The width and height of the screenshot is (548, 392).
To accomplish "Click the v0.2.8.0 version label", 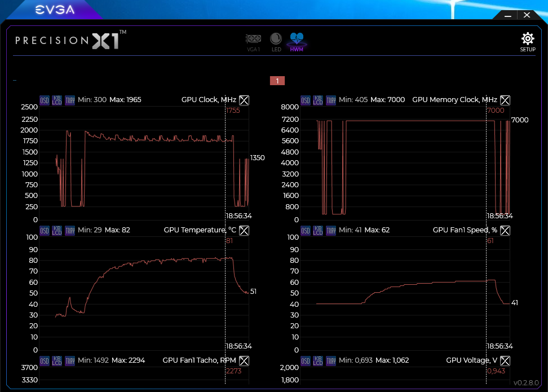I will 526,383.
